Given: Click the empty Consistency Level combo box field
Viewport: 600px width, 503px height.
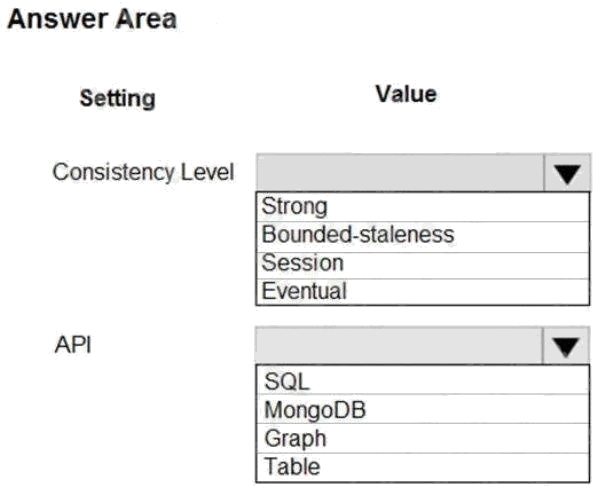Looking at the screenshot, I should [x=400, y=173].
